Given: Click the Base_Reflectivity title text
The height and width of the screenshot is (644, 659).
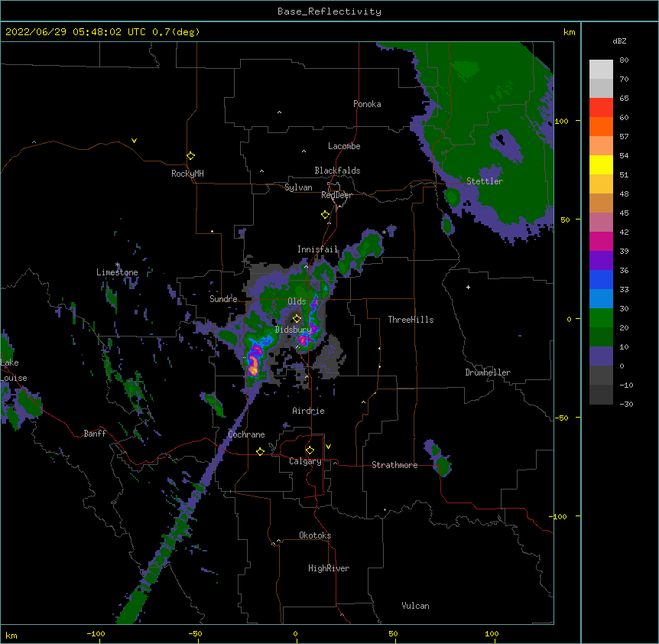Looking at the screenshot, I should (x=329, y=11).
